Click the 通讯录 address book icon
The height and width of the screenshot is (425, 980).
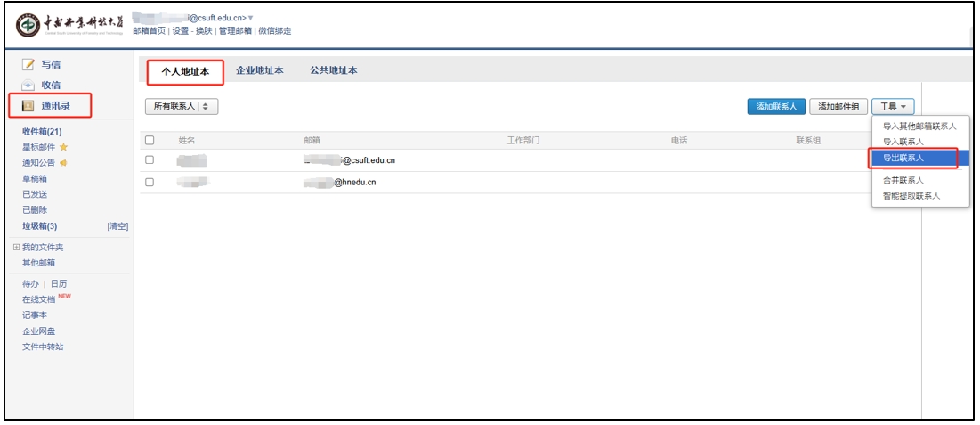point(27,107)
